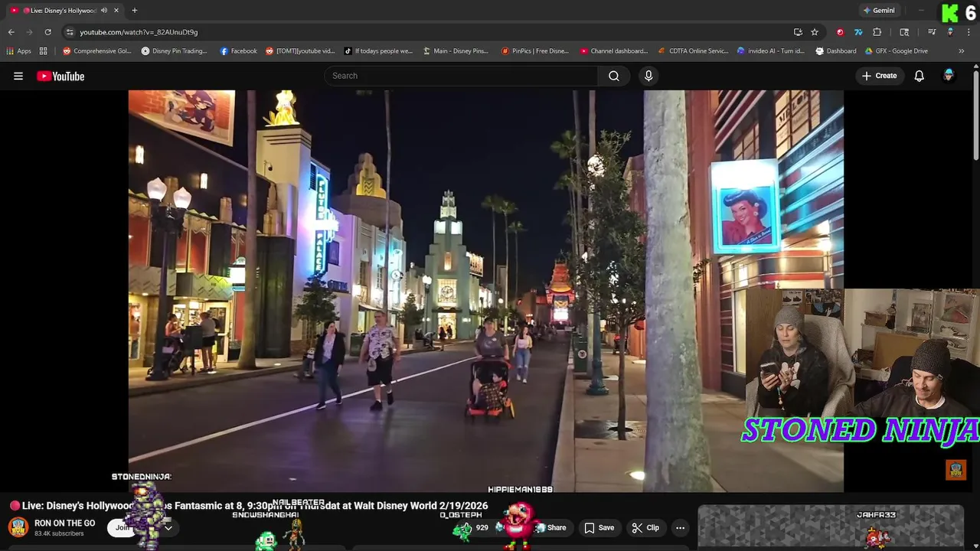Screen dimensions: 980x551
Task: Bookmark this page with star icon
Action: pos(815,32)
